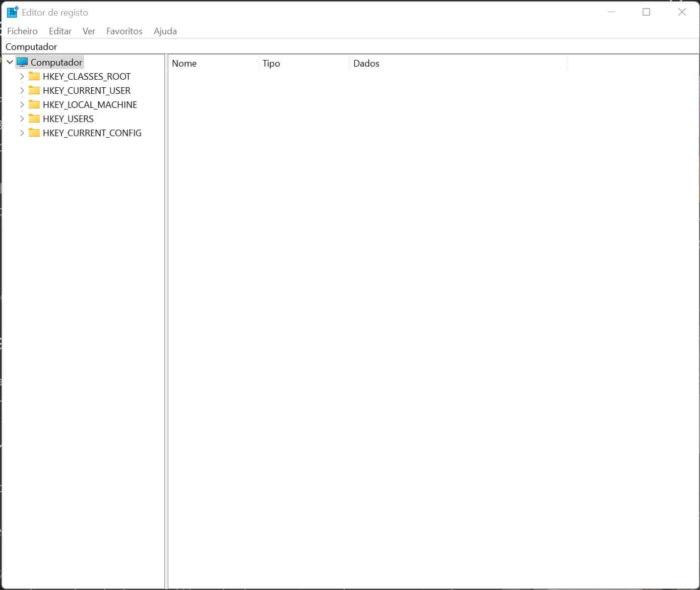The height and width of the screenshot is (590, 700).
Task: Open the Ajuda menu
Action: (165, 31)
